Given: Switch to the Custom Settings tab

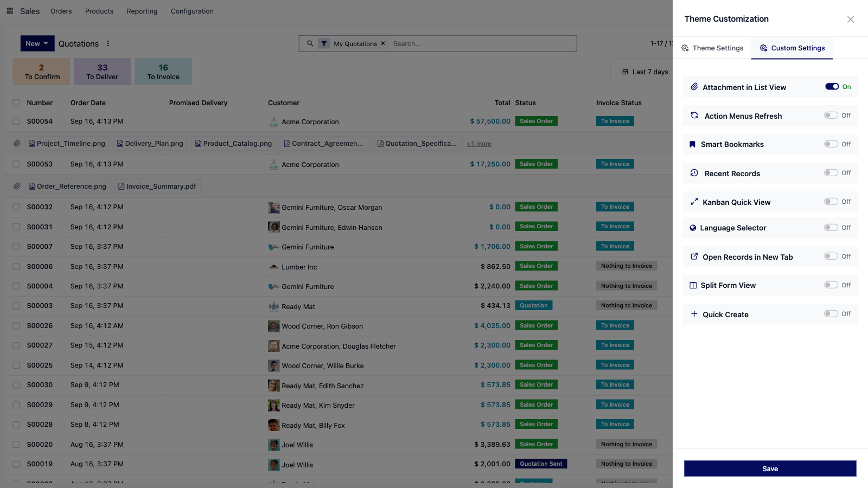Looking at the screenshot, I should point(792,48).
